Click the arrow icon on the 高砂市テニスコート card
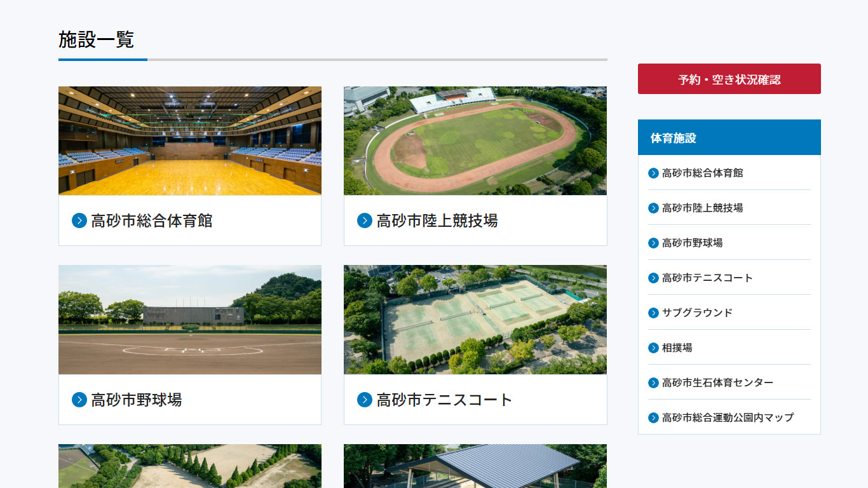 point(365,400)
